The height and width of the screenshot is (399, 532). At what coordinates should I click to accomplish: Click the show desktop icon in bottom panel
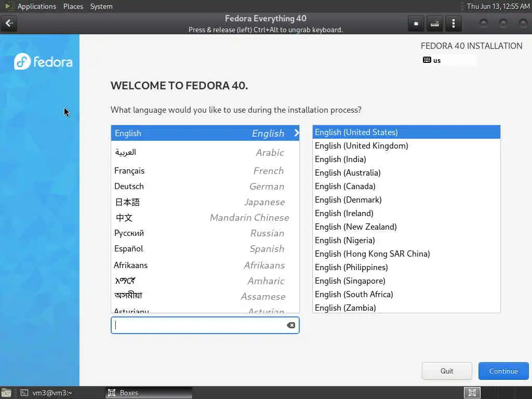[6, 393]
